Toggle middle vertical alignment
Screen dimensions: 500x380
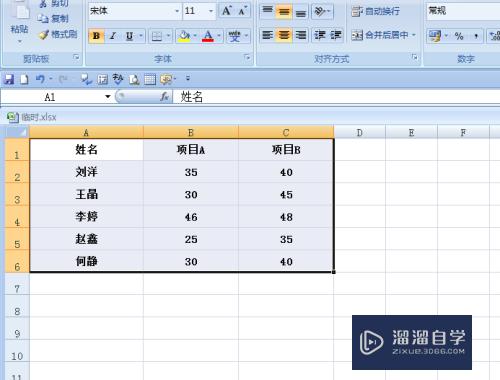284,11
